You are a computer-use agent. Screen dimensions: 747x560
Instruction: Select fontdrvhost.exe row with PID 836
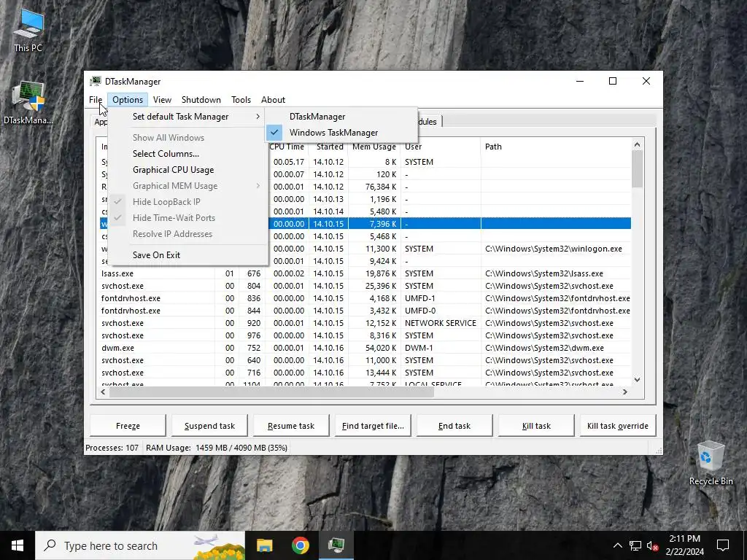point(365,298)
